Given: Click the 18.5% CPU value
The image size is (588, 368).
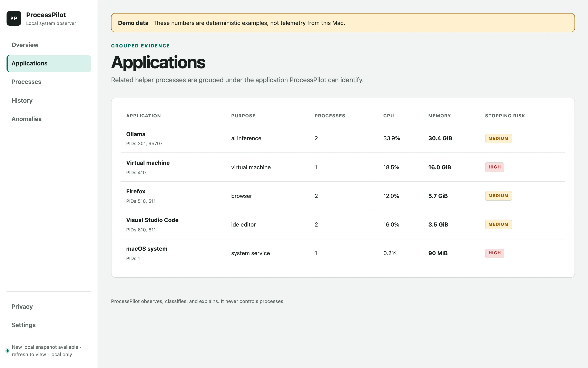Looking at the screenshot, I should click(391, 167).
